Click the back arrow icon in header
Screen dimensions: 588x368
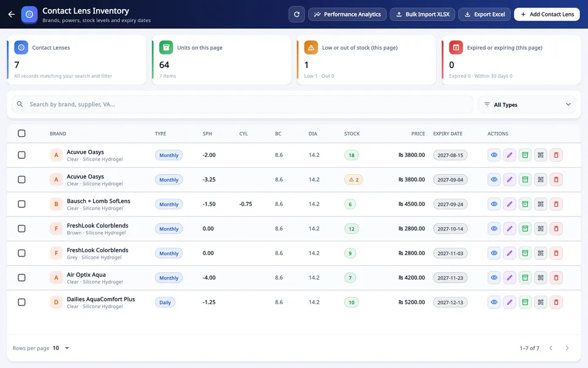pos(12,14)
